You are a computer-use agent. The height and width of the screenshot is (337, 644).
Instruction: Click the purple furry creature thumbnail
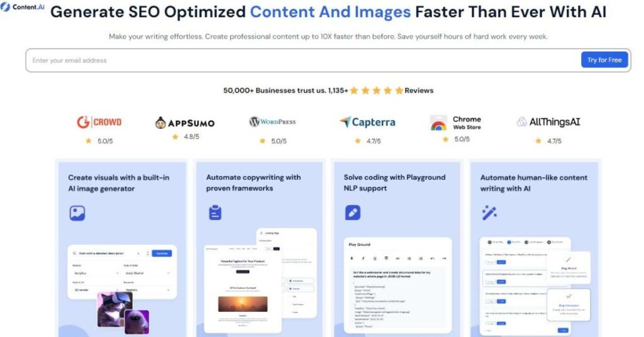click(x=136, y=321)
